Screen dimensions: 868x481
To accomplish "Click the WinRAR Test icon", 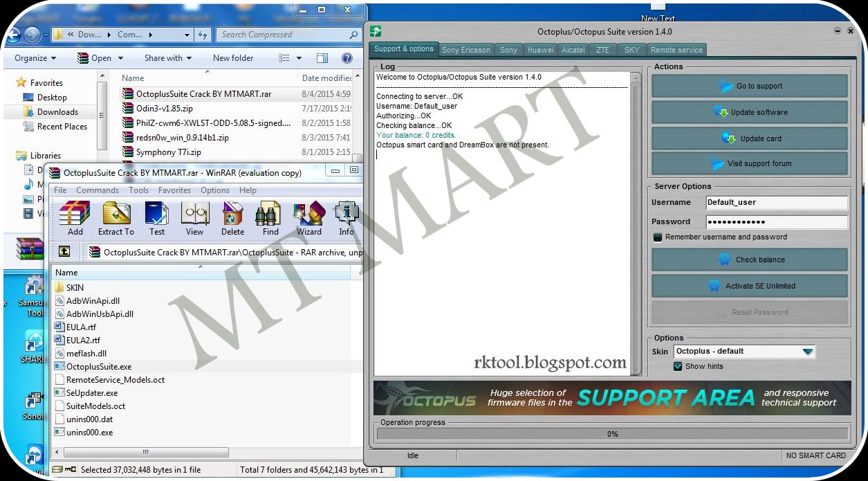I will pos(157,214).
